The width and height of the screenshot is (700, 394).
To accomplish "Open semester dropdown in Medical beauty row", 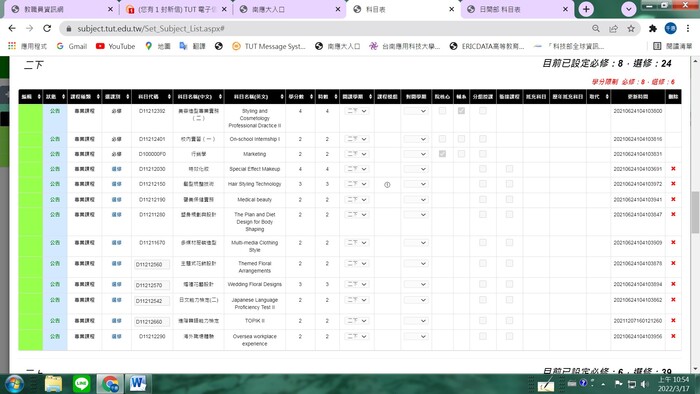I will pos(357,199).
